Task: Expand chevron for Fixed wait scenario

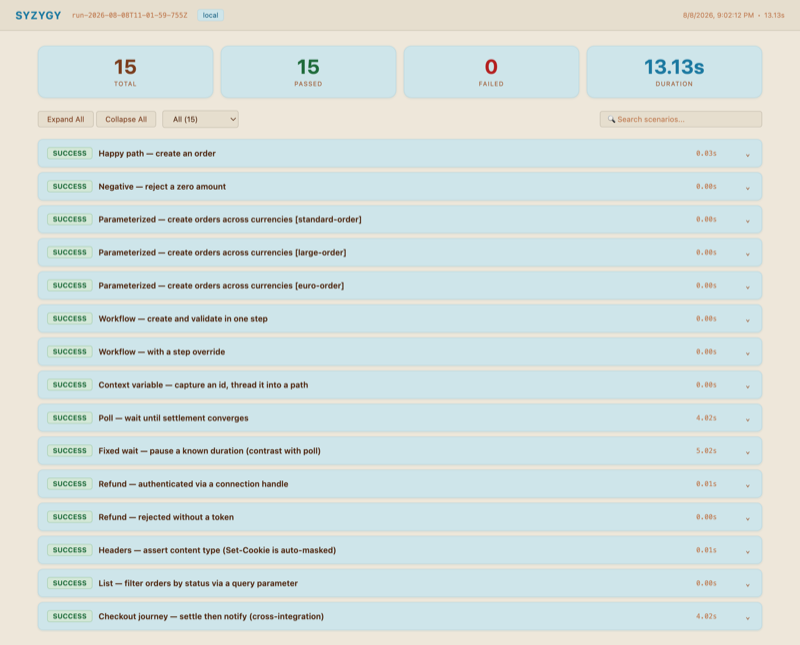Action: pos(747,452)
